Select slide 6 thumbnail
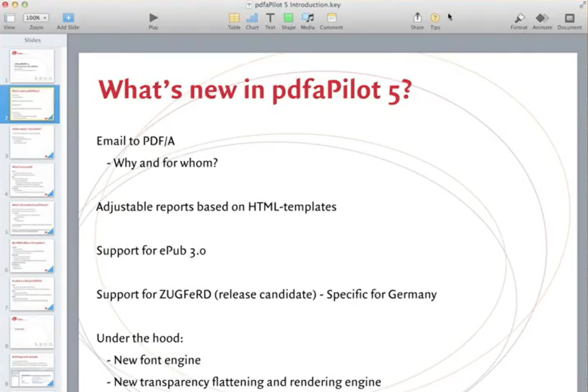Screen dimensions: 588x392 [x=32, y=256]
